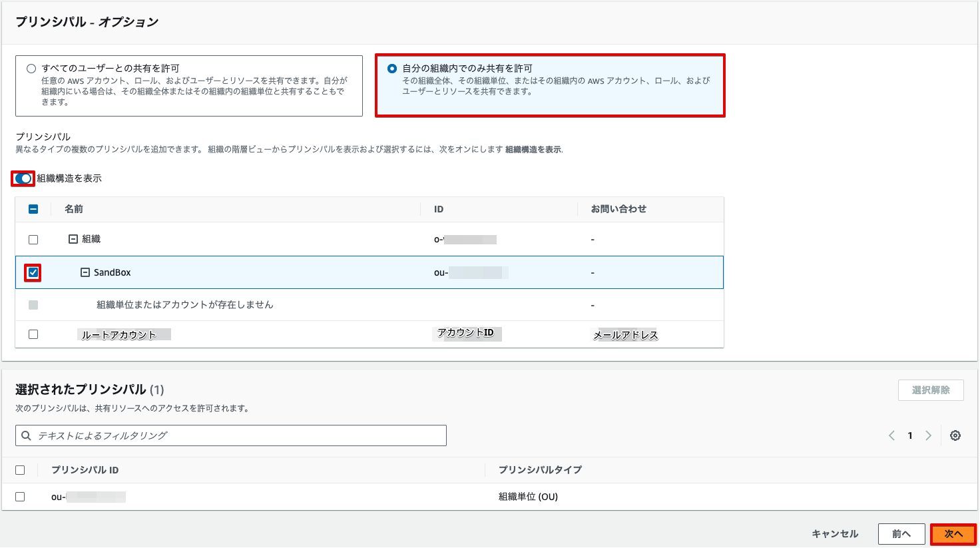Select the share only within organization radio option
The height and width of the screenshot is (548, 980).
point(392,69)
